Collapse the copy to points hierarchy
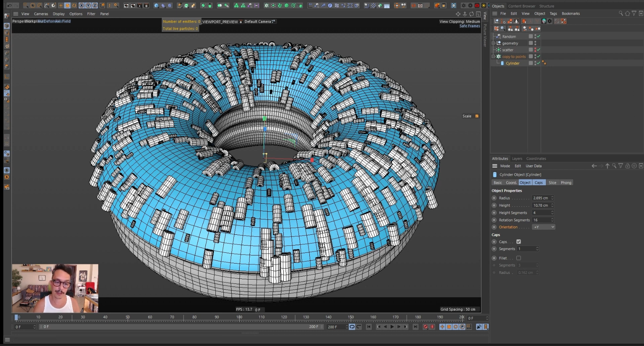The image size is (644, 346). click(x=494, y=56)
